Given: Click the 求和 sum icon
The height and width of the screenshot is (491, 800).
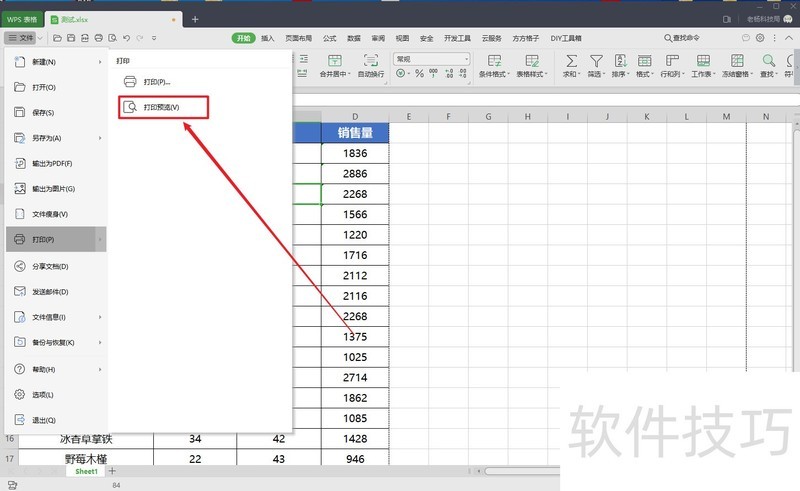Looking at the screenshot, I should pyautogui.click(x=570, y=61).
